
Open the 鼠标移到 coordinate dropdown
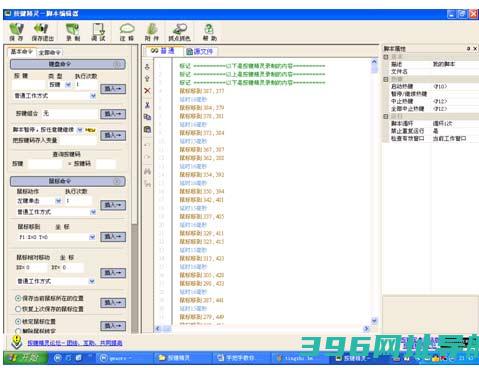click(x=92, y=237)
